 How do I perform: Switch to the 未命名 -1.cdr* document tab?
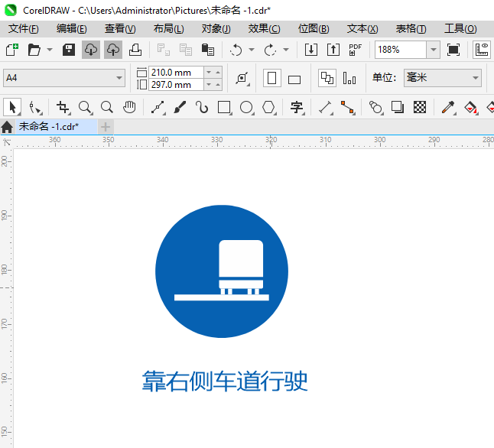[x=57, y=127]
